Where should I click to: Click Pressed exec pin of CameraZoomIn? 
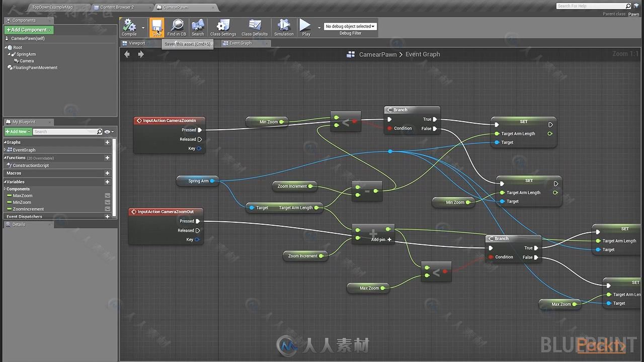[x=200, y=130]
